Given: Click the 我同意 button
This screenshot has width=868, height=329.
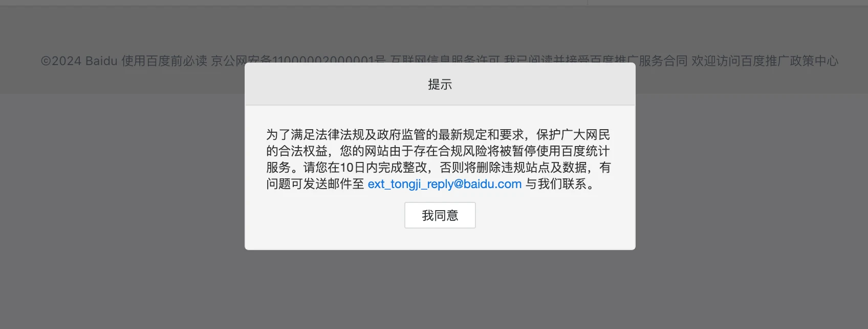Looking at the screenshot, I should pos(440,215).
